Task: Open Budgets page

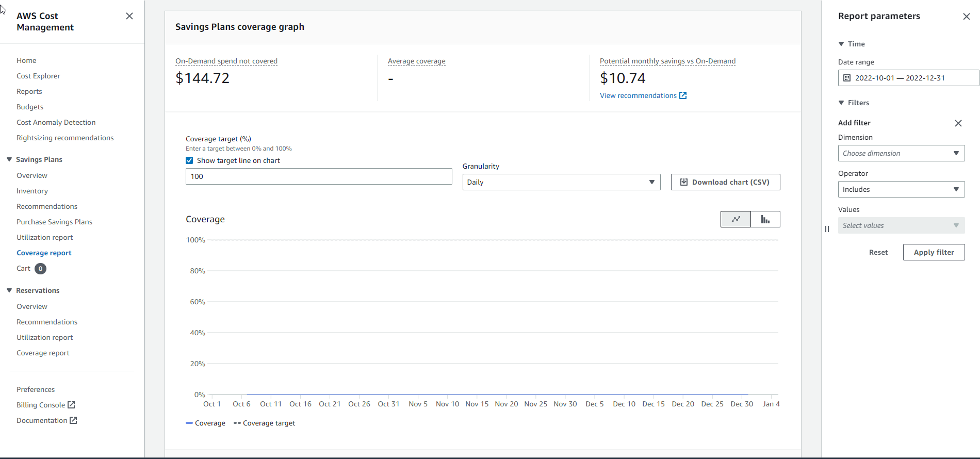Action: pyautogui.click(x=30, y=107)
